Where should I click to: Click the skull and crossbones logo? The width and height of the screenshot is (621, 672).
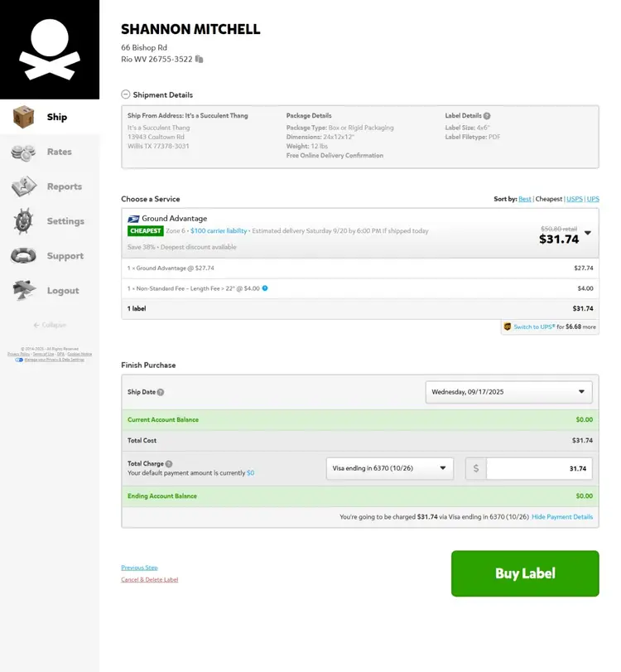[x=50, y=50]
